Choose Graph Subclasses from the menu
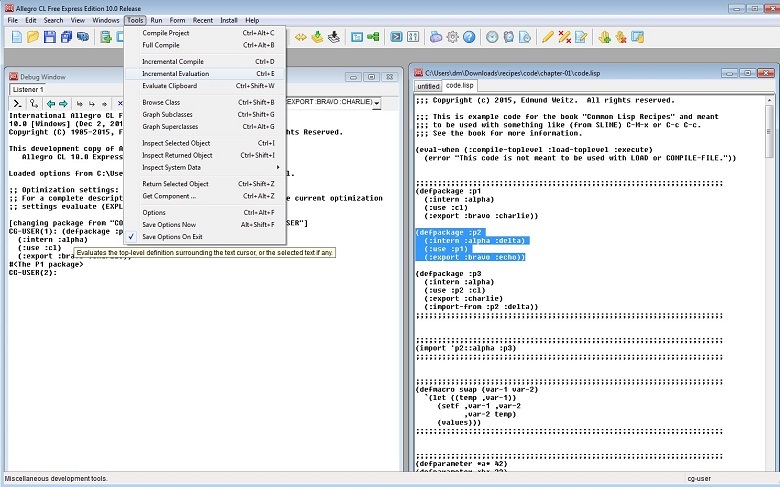The height and width of the screenshot is (487, 780). [166, 114]
